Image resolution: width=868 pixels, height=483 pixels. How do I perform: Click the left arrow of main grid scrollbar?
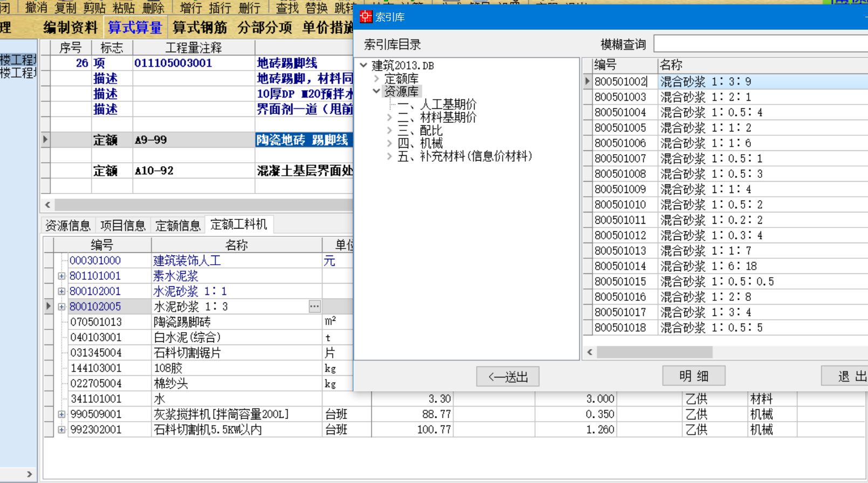[x=47, y=205]
